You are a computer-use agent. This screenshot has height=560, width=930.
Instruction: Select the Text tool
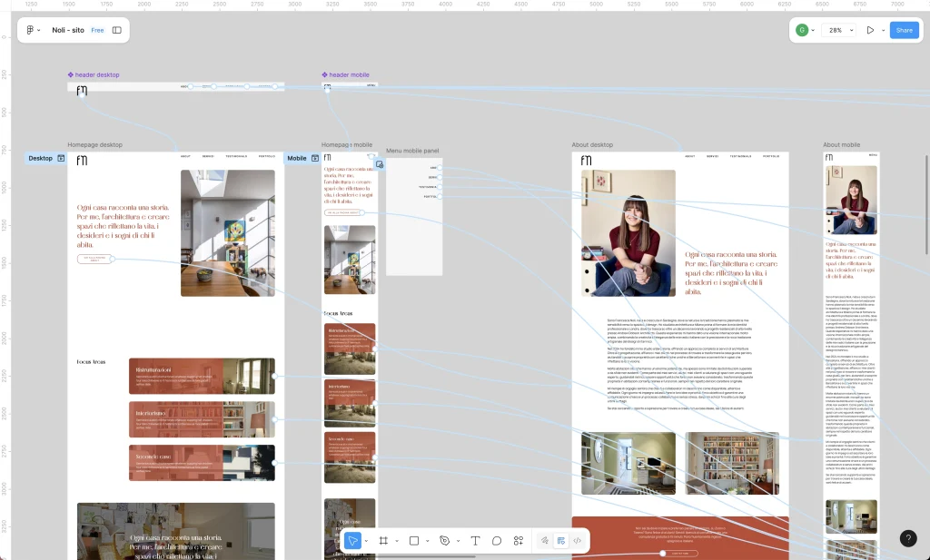coord(475,541)
